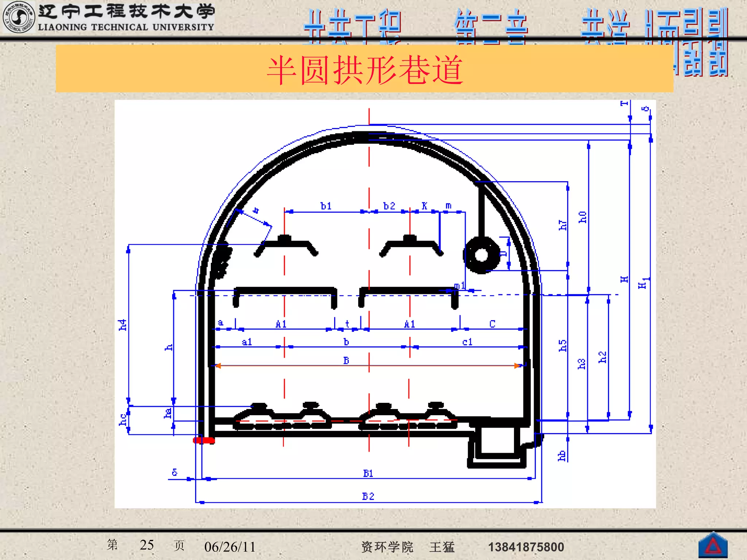Click the orange right arrowhead of dimension B
The image size is (747, 560).
(517, 366)
